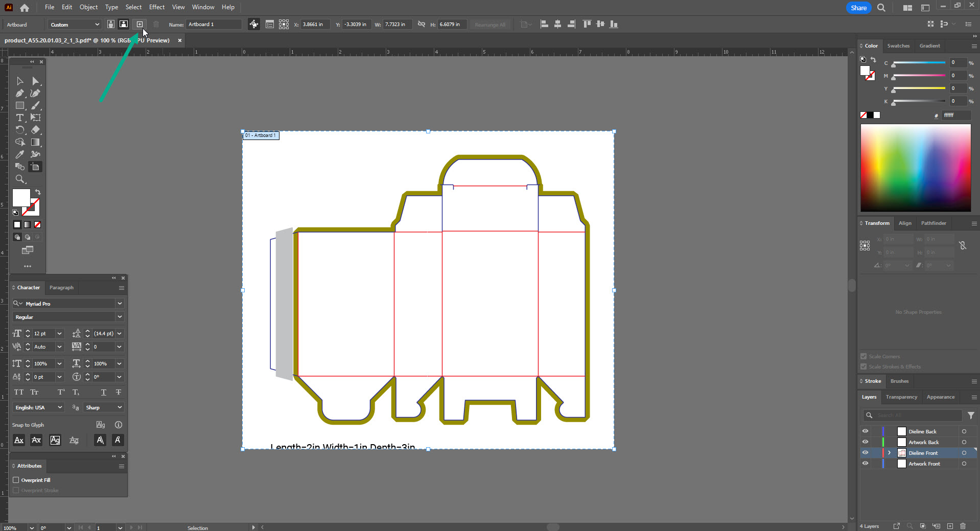The width and height of the screenshot is (980, 531).
Task: Pick the Eyedropper tool
Action: click(x=19, y=154)
